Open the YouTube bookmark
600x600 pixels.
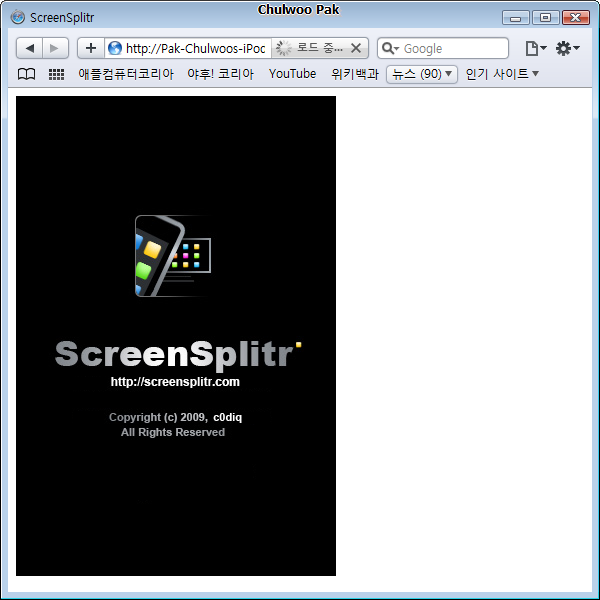click(x=292, y=74)
